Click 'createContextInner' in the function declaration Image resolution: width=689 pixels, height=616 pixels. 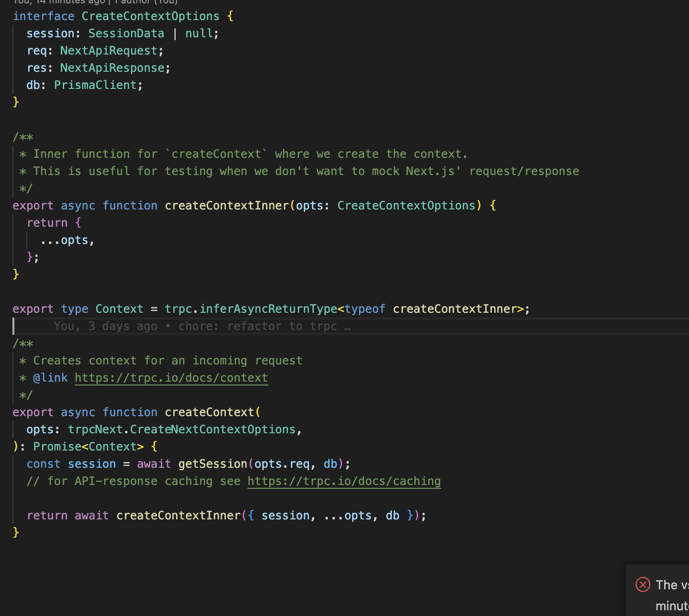point(227,206)
